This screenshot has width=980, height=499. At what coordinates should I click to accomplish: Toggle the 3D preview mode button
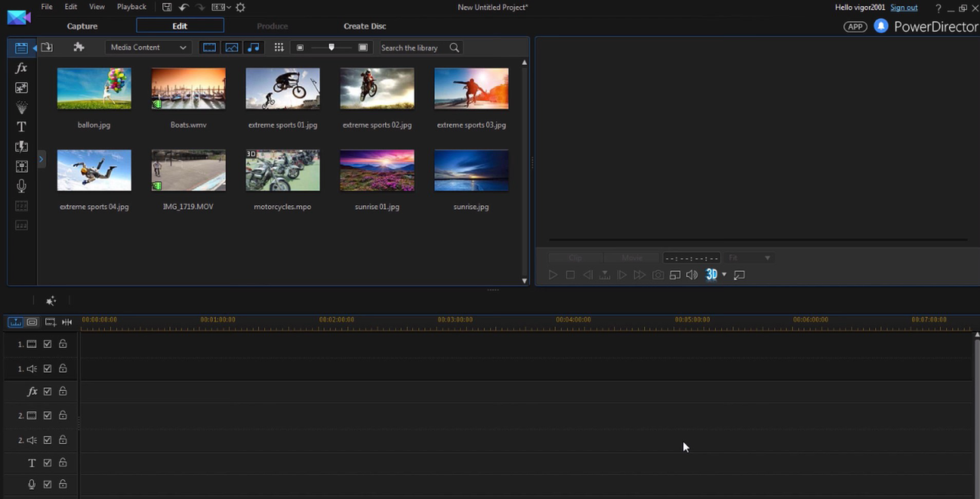pyautogui.click(x=711, y=275)
